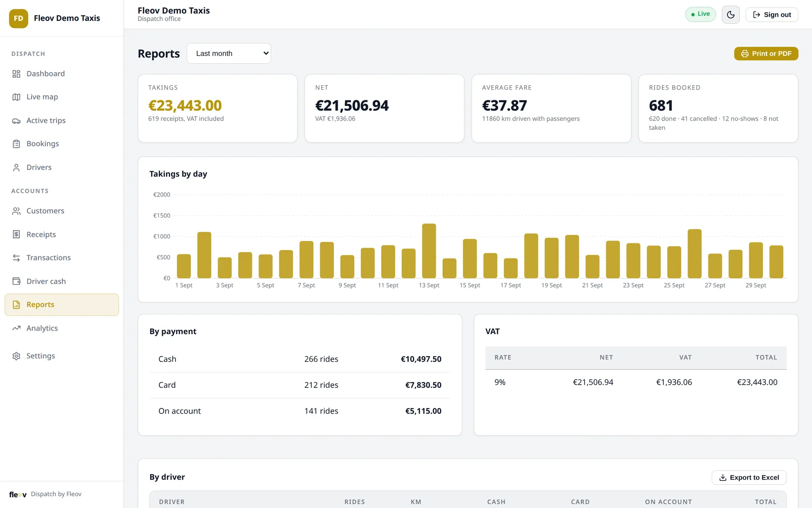This screenshot has width=812, height=508.
Task: Click the Rides booked 681 value
Action: 661,105
